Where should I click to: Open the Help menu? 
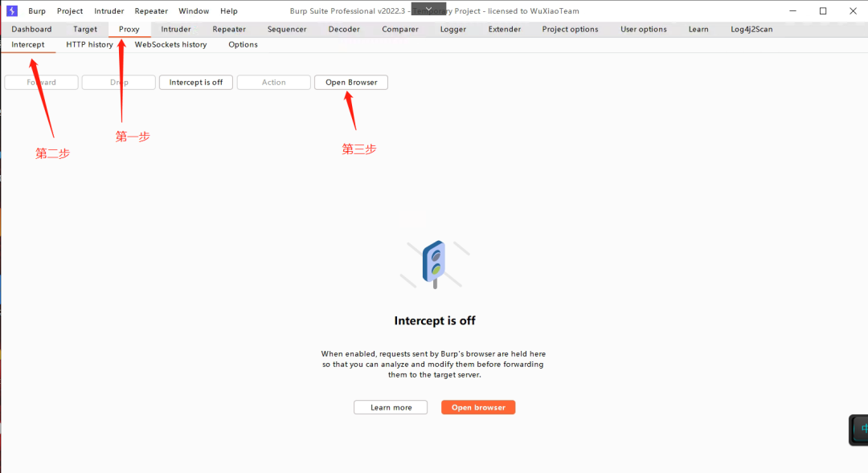pyautogui.click(x=228, y=11)
